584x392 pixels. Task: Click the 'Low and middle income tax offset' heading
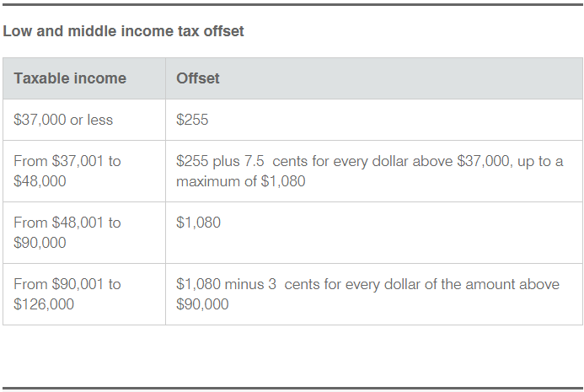(x=123, y=32)
